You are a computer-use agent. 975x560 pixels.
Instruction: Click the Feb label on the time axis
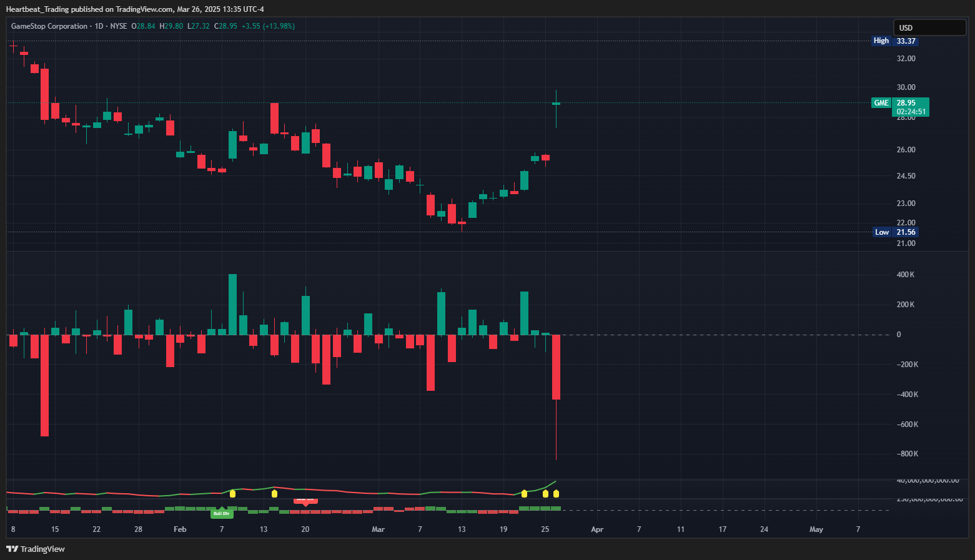(x=180, y=529)
